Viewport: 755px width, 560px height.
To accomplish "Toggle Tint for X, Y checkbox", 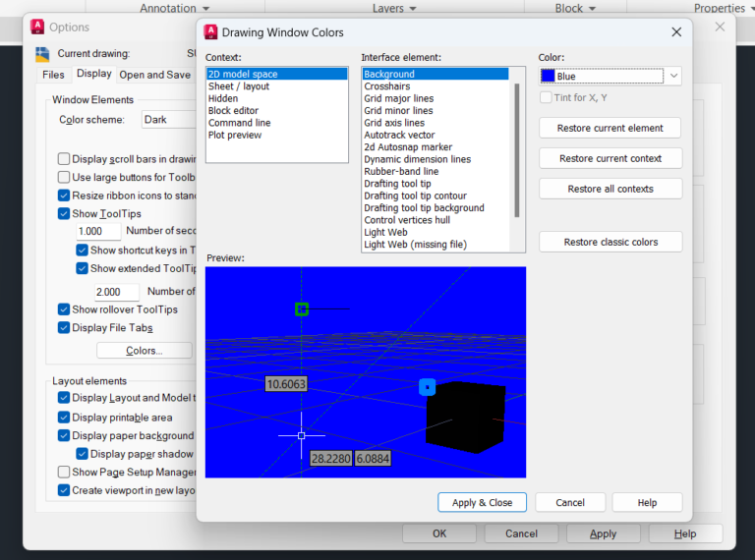I will click(x=546, y=97).
